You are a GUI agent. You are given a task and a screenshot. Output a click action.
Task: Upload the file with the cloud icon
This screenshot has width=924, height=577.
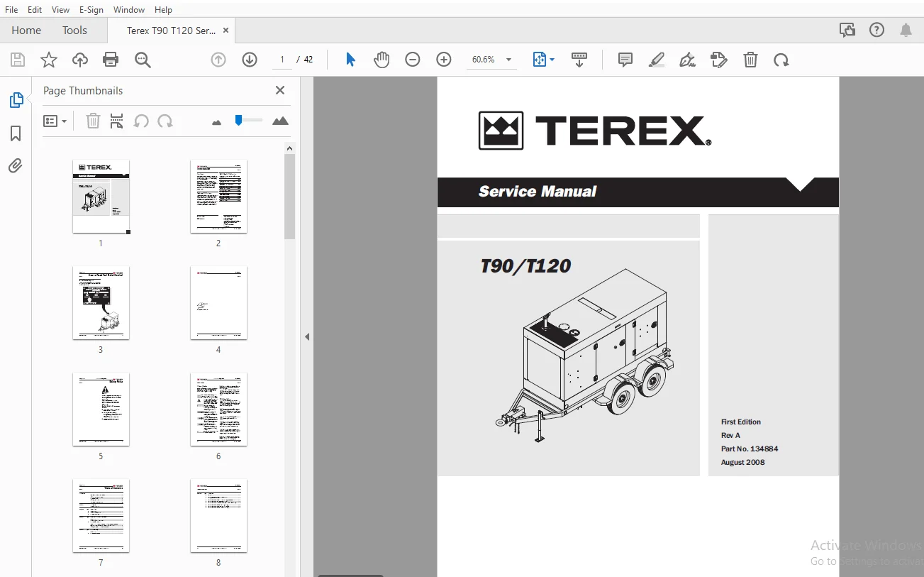coord(80,60)
